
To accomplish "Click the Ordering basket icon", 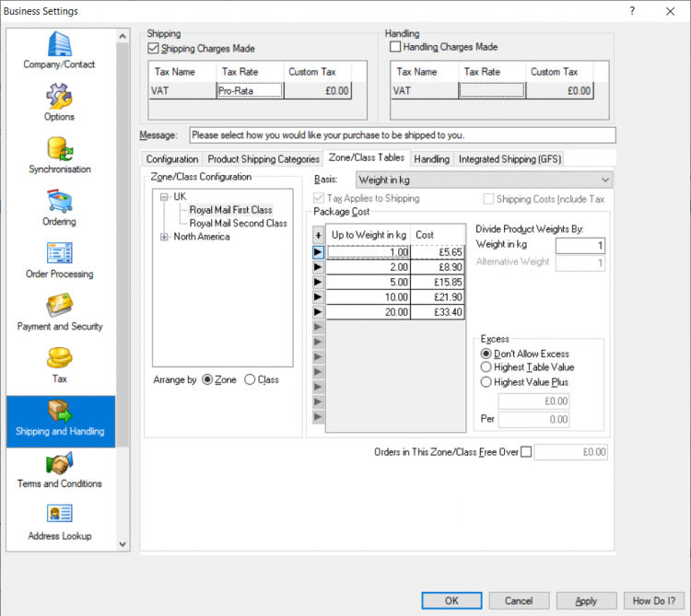I will pyautogui.click(x=60, y=201).
